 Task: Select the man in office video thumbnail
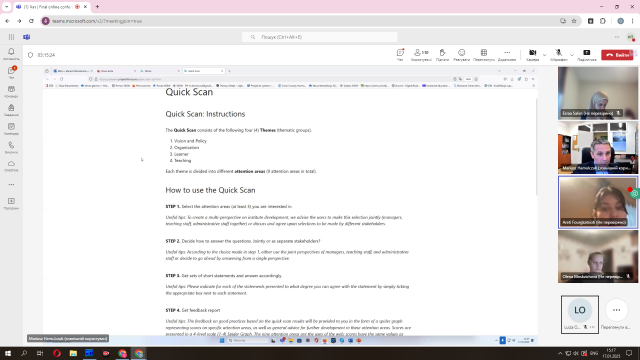pos(598,148)
